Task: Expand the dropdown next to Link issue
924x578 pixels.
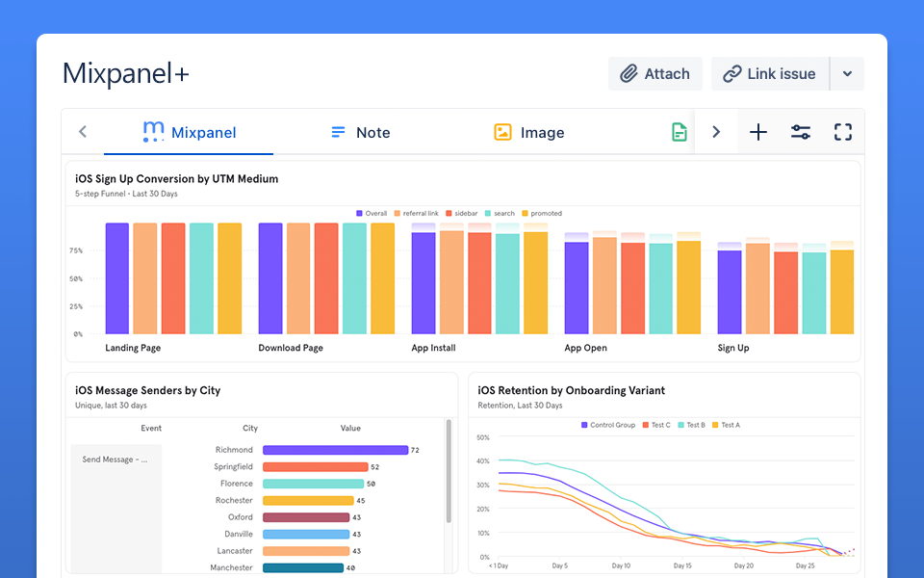Action: [x=847, y=74]
